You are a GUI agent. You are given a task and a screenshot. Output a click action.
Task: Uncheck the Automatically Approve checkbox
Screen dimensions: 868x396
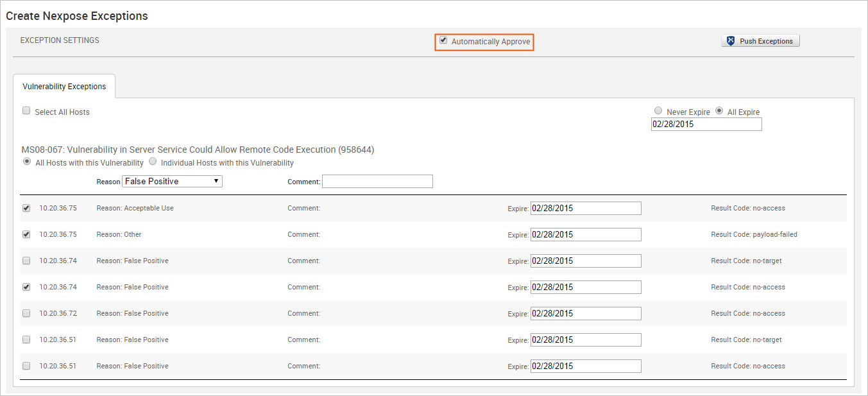443,40
